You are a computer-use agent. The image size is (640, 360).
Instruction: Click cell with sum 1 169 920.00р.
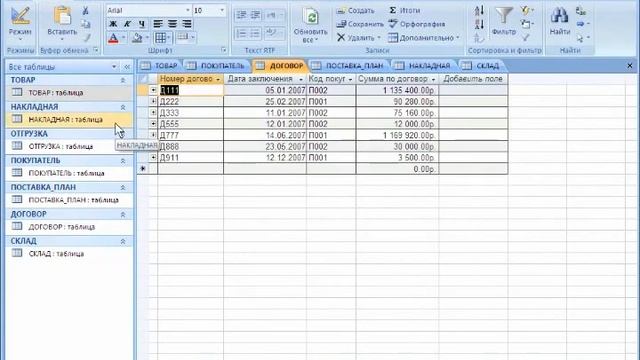[397, 135]
